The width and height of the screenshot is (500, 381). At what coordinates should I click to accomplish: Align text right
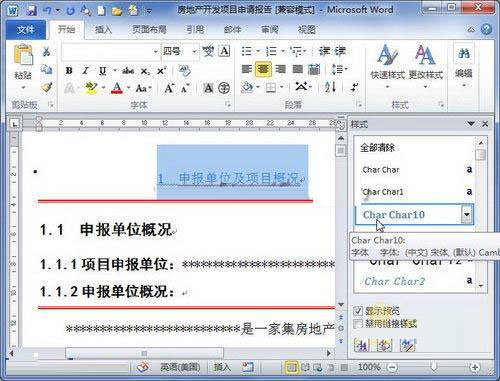[x=281, y=69]
